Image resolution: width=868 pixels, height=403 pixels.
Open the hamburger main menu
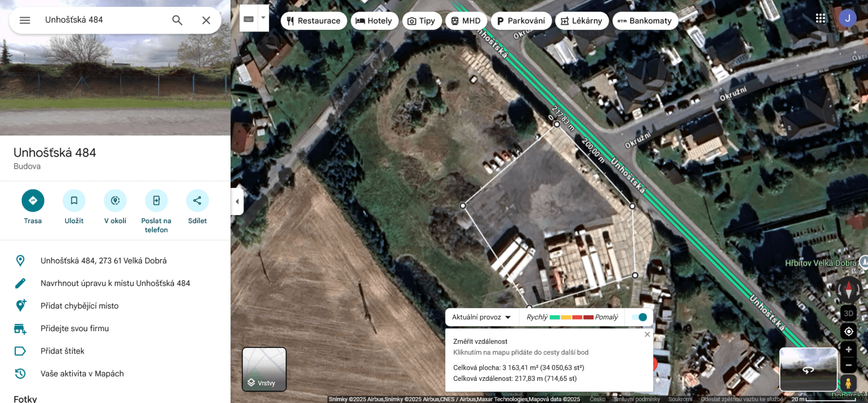pyautogui.click(x=25, y=20)
